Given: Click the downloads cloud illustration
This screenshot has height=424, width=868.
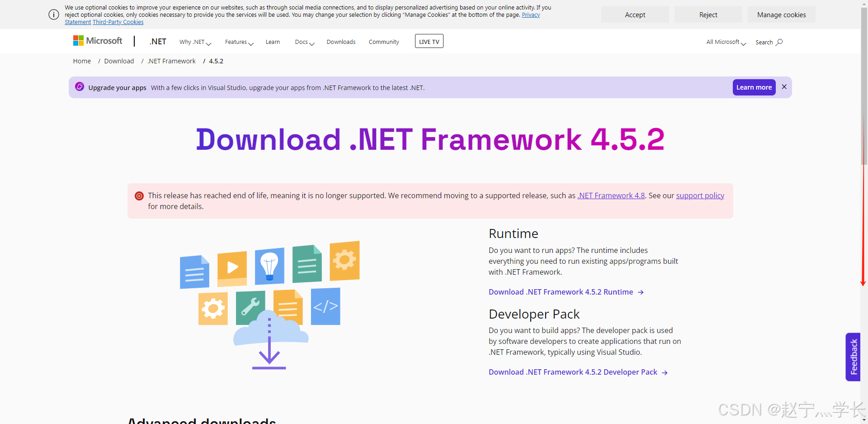Looking at the screenshot, I should click(x=269, y=305).
